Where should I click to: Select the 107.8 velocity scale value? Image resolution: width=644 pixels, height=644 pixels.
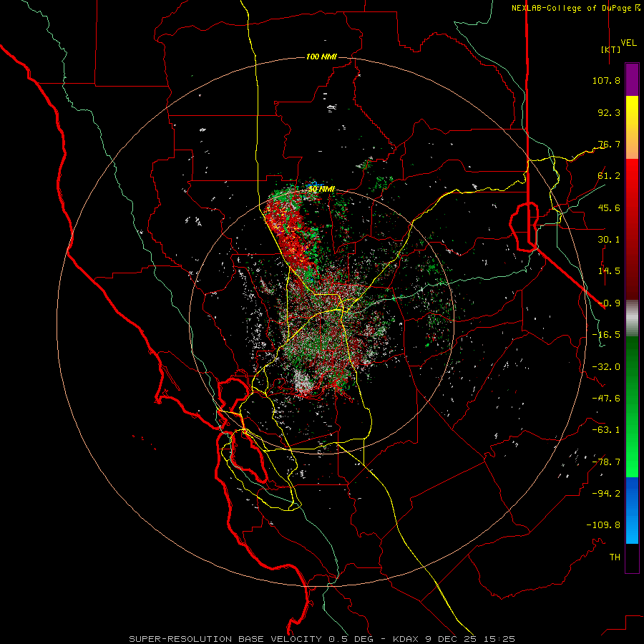[606, 80]
